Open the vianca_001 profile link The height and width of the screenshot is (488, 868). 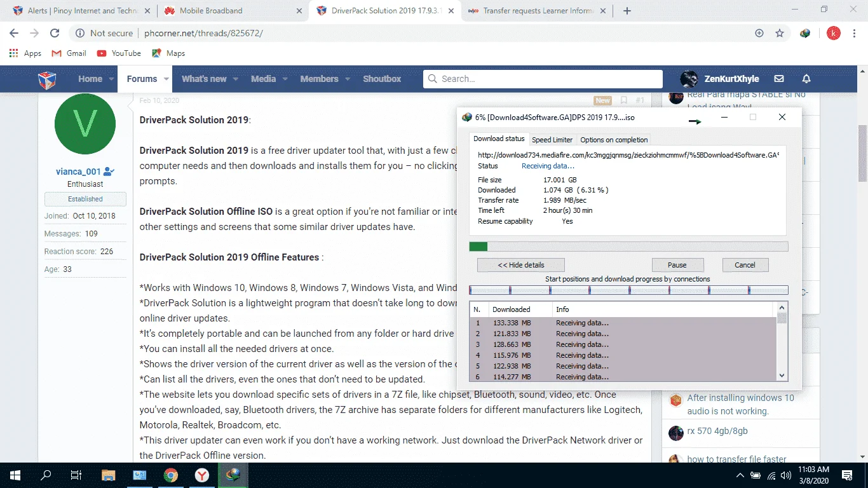(x=78, y=172)
